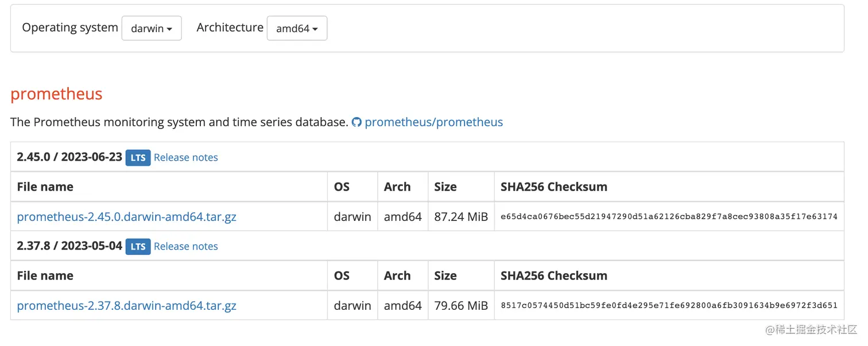Image resolution: width=868 pixels, height=346 pixels.
Task: Click the LTS badge for 2.37.8
Action: coord(138,247)
